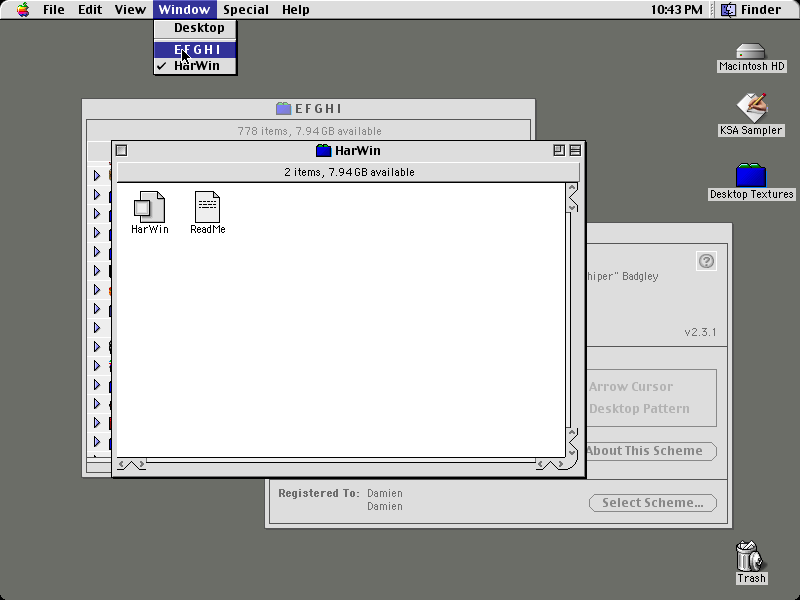This screenshot has width=800, height=600.
Task: Click right arrow at right end of HarWin horizontal scrollbar
Action: click(x=560, y=464)
